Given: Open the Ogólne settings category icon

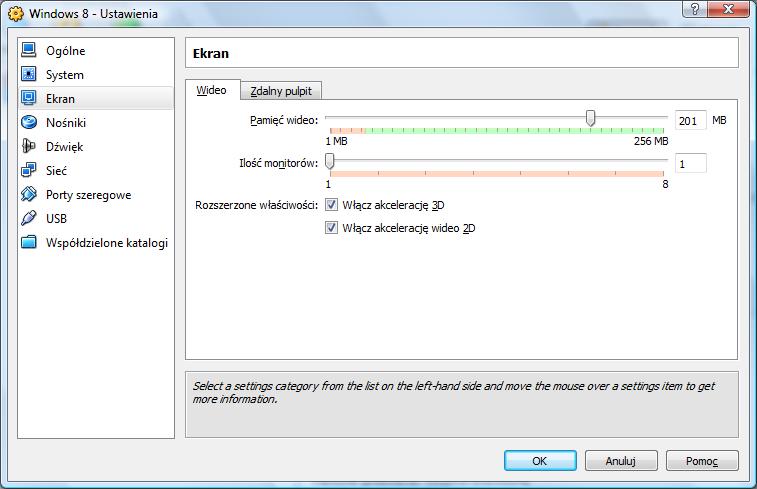Looking at the screenshot, I should pos(28,51).
